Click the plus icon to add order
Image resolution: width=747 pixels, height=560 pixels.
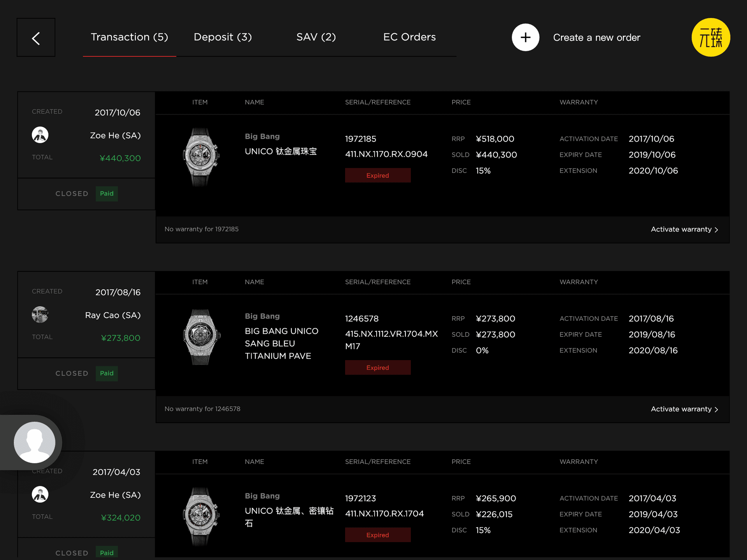(x=525, y=37)
